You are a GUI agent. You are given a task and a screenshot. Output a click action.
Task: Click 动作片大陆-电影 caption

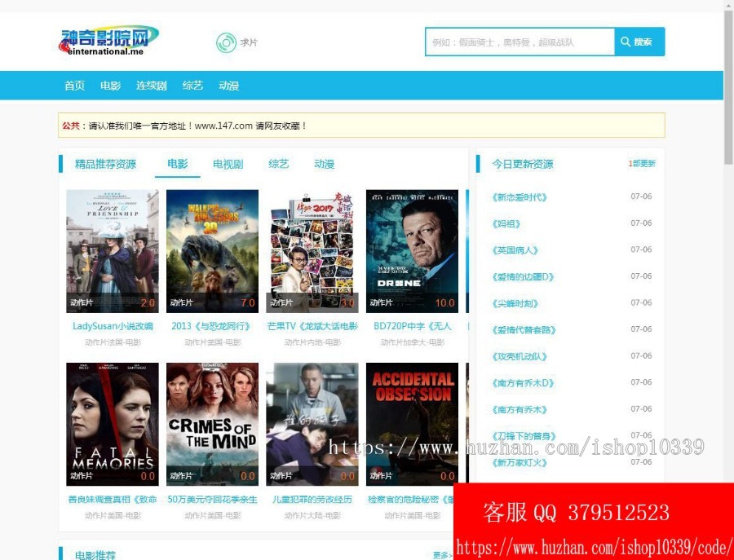pos(312,515)
